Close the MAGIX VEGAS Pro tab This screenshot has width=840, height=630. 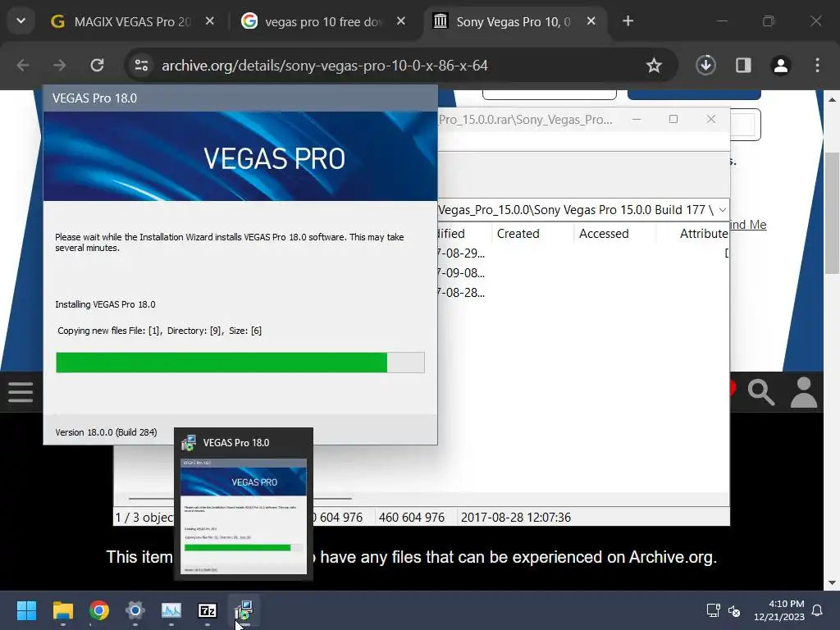point(210,21)
